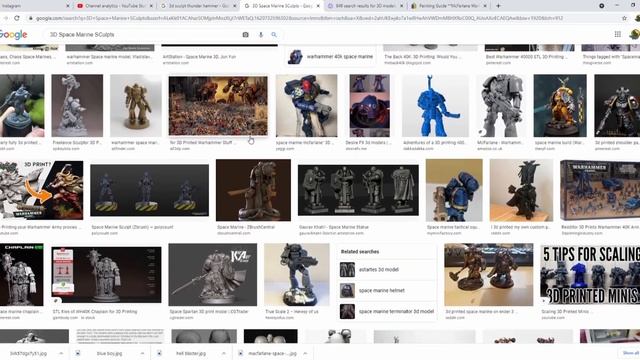Open the blue 3D printed marine on white background
This screenshot has width=640, height=360.
[435, 106]
